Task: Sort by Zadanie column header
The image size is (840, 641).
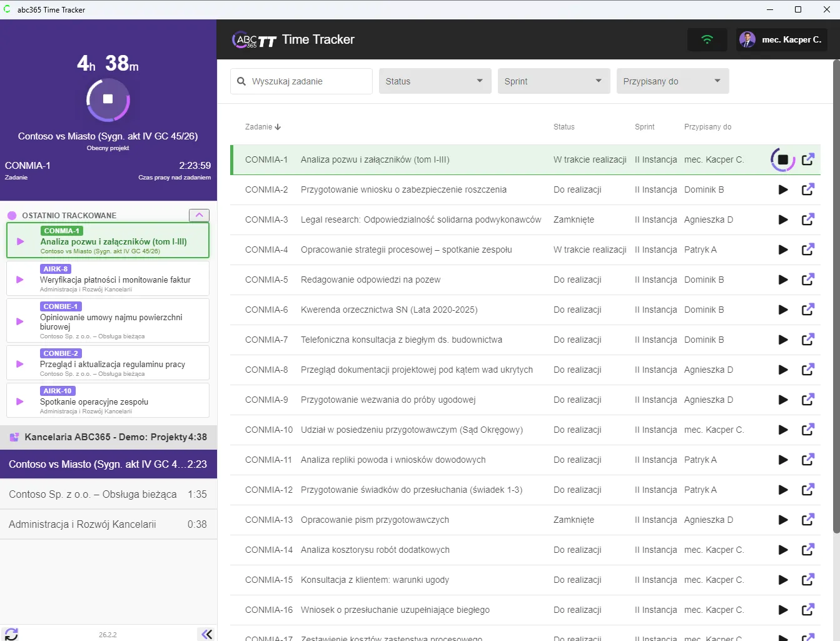Action: (x=263, y=127)
